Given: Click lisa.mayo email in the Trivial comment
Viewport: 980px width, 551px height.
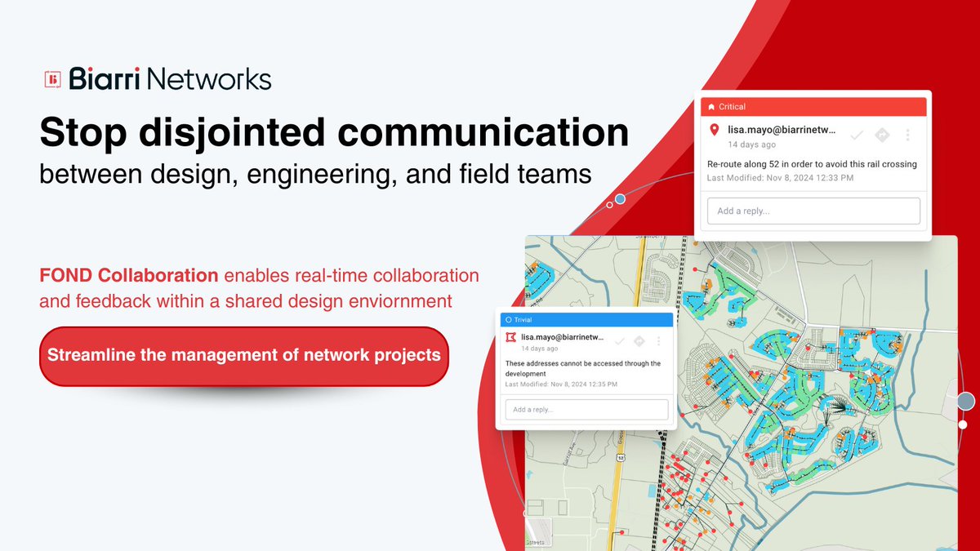Looking at the screenshot, I should click(x=563, y=337).
